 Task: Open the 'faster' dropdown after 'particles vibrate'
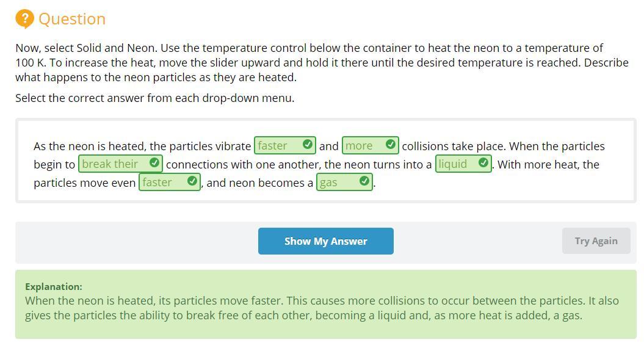285,145
